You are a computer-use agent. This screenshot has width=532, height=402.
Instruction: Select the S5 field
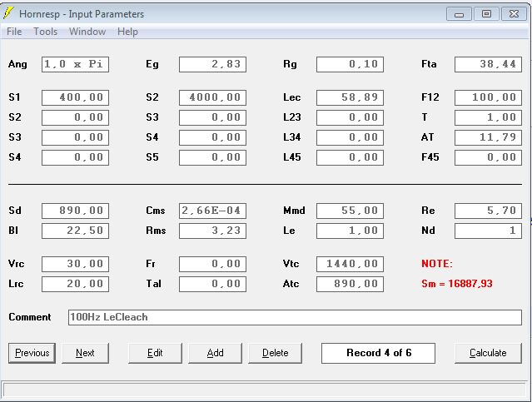point(213,158)
